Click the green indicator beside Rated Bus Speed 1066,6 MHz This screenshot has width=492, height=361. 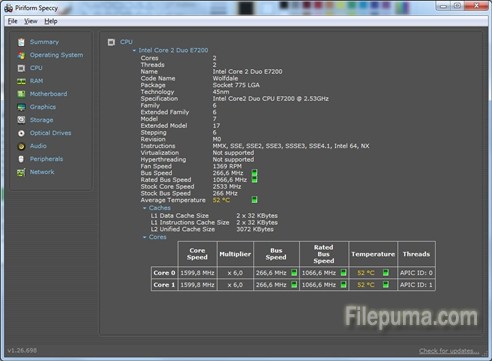(x=254, y=180)
